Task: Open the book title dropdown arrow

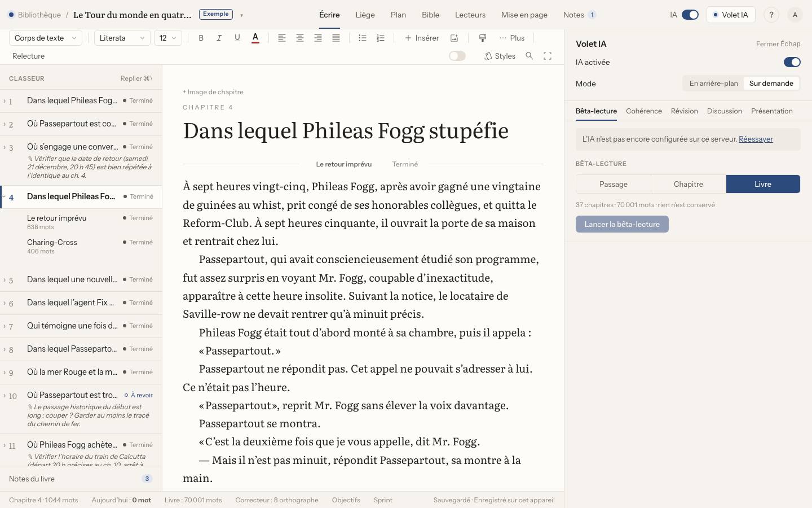Action: pos(241,15)
